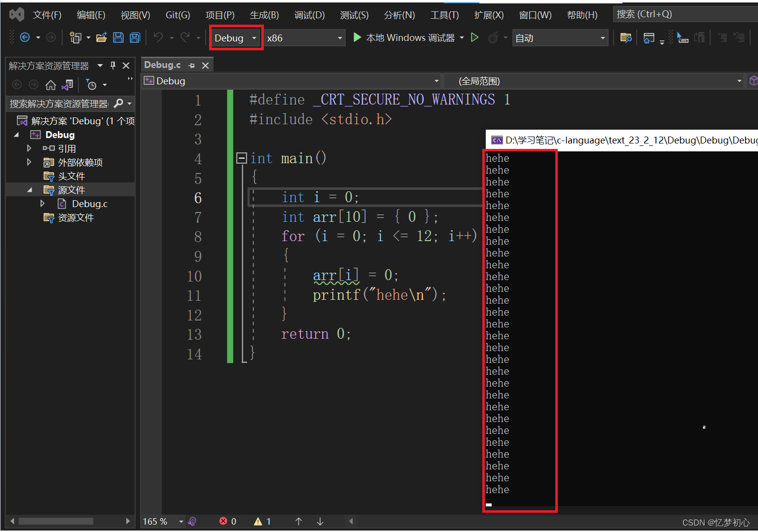Select Debug.c in the solution tree

(x=90, y=204)
